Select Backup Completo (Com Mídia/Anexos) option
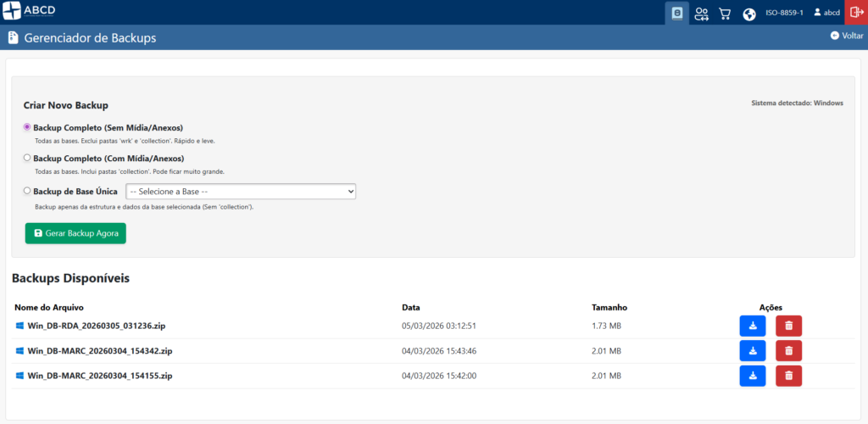Screen dimensions: 868x424 point(27,158)
